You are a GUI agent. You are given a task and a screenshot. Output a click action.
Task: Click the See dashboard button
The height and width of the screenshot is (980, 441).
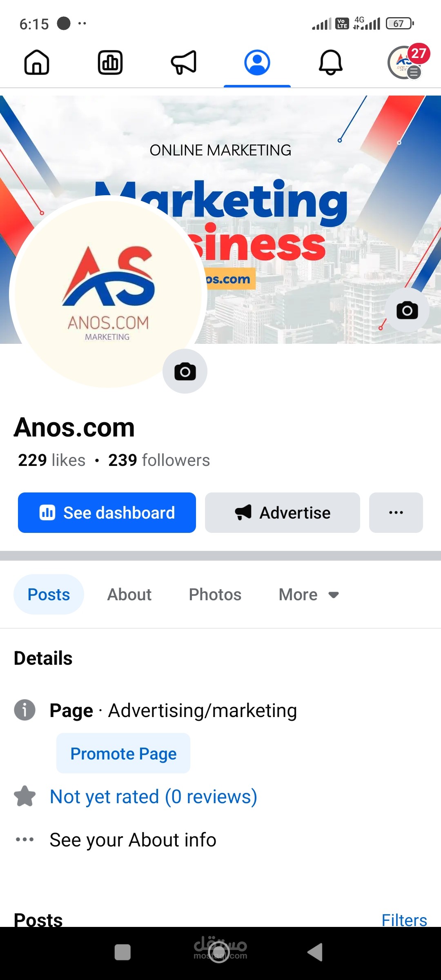point(107,512)
